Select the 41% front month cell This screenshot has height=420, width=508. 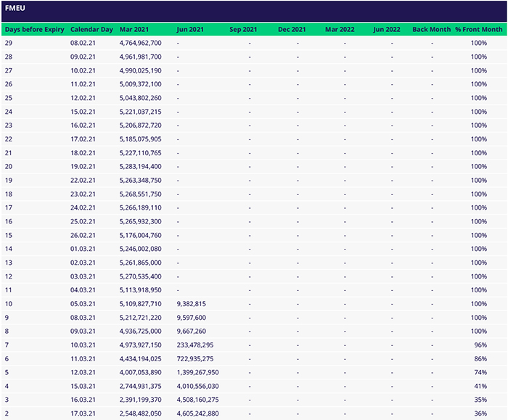(x=478, y=387)
